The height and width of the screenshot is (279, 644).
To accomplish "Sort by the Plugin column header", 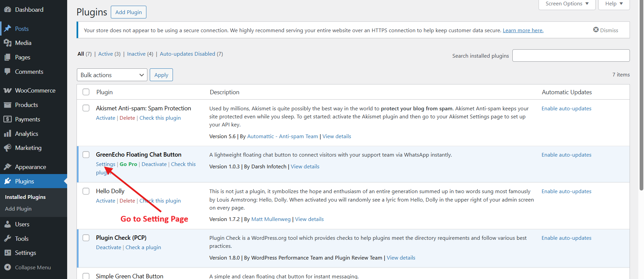I will coord(104,92).
